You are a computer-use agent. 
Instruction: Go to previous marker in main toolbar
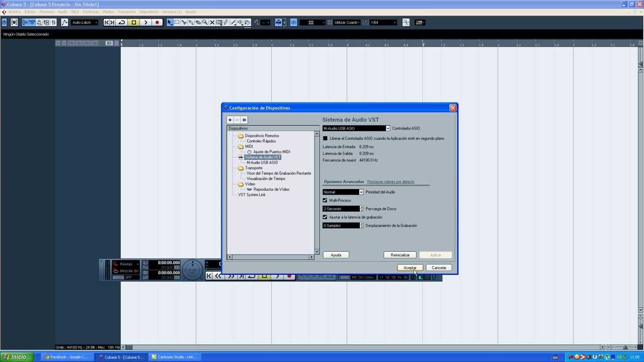pyautogui.click(x=107, y=23)
